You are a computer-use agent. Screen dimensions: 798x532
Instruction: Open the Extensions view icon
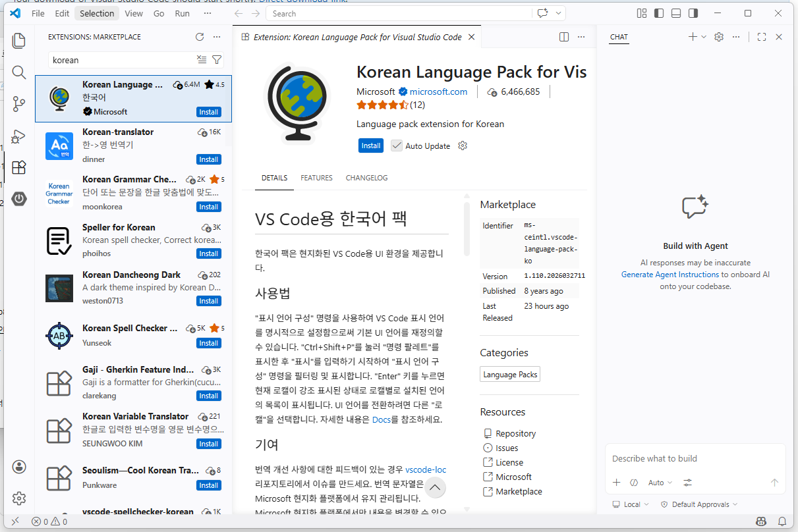[x=19, y=167]
